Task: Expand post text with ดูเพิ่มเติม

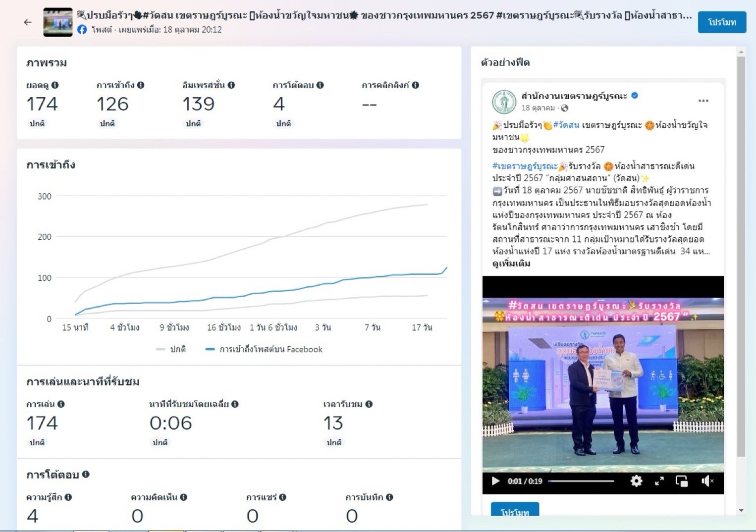Action: tap(511, 264)
